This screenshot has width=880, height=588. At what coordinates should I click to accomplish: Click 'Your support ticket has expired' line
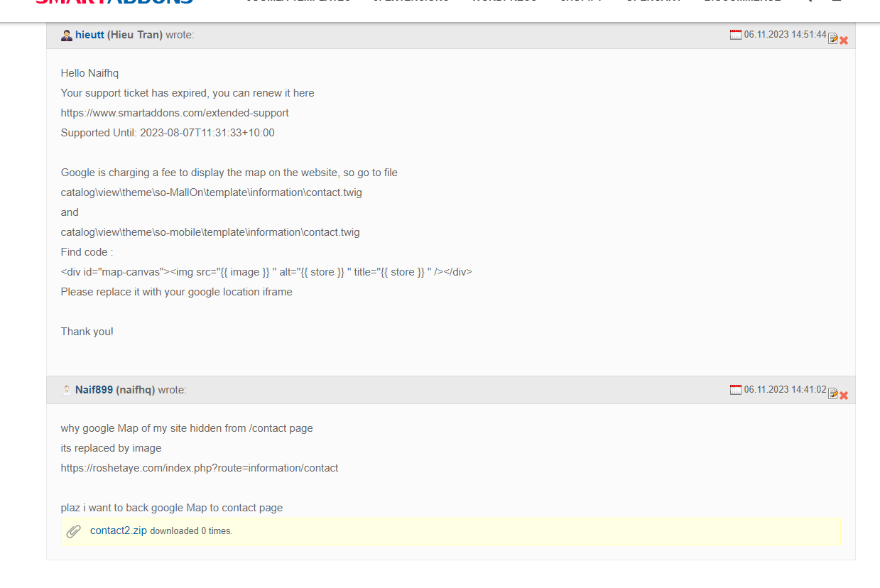(188, 93)
